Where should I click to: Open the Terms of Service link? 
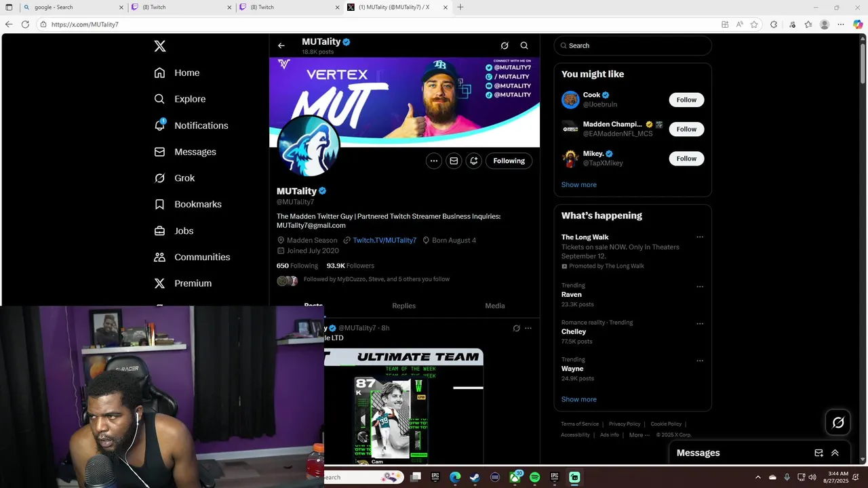pyautogui.click(x=580, y=424)
